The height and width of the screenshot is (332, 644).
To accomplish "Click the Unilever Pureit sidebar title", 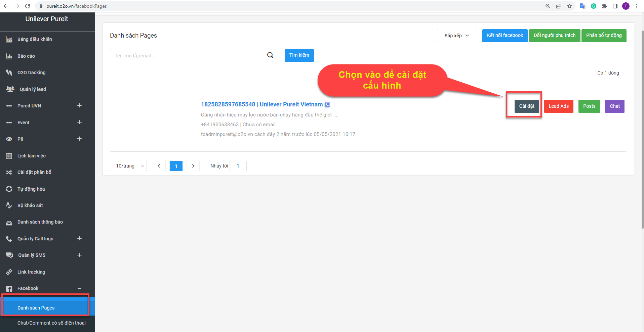I will click(x=47, y=19).
